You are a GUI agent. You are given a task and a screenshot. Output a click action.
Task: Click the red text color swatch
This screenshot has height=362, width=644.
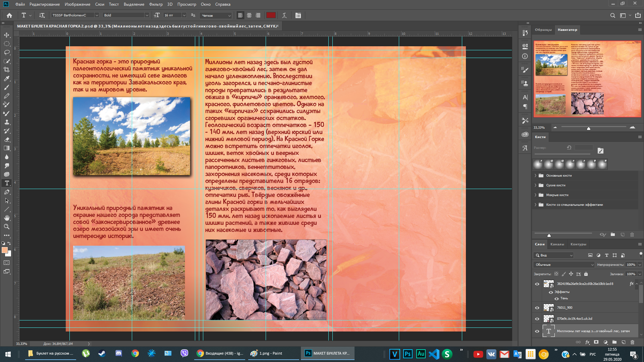tap(271, 15)
